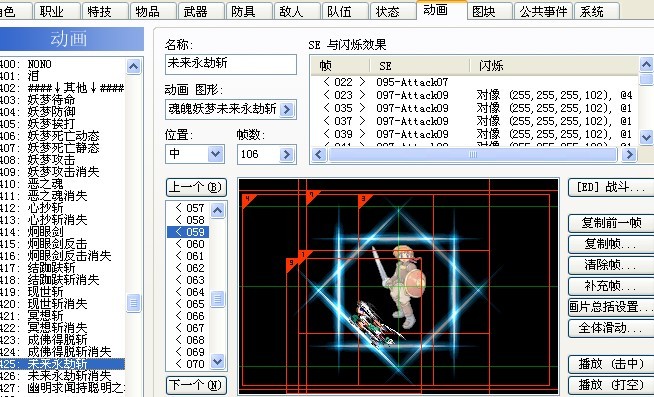Select SE row for frame 039
654x397 pixels.
coord(474,134)
